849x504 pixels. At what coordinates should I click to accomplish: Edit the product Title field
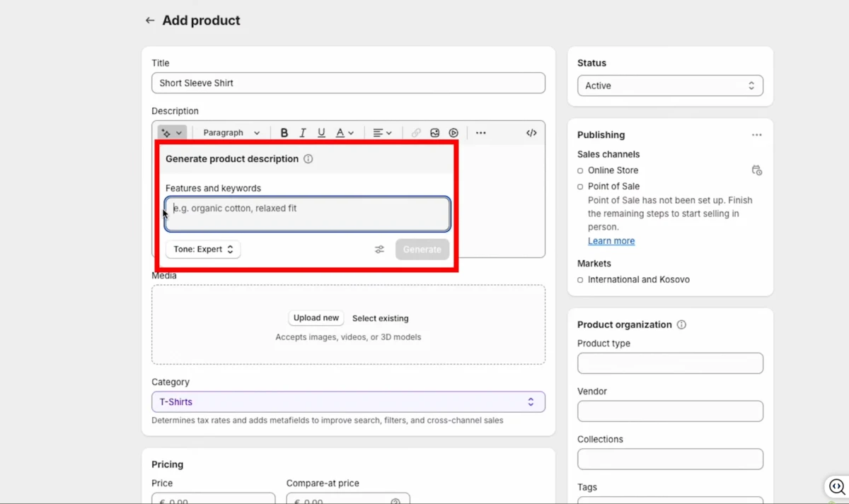(x=348, y=83)
